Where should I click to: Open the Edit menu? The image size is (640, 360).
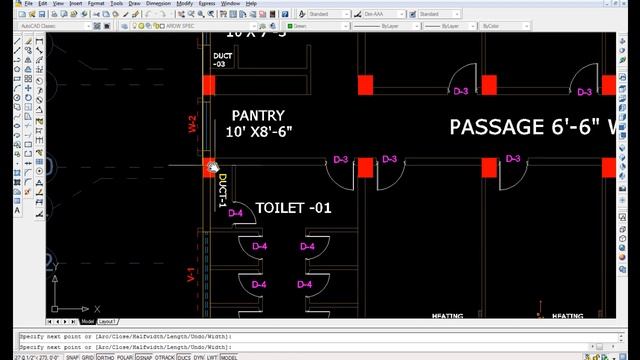(x=42, y=3)
